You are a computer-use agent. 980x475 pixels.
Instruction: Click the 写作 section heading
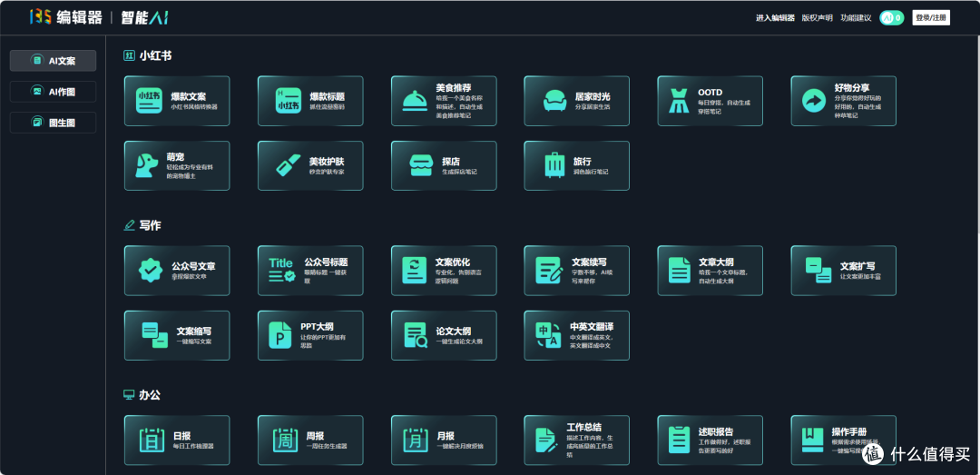(150, 225)
